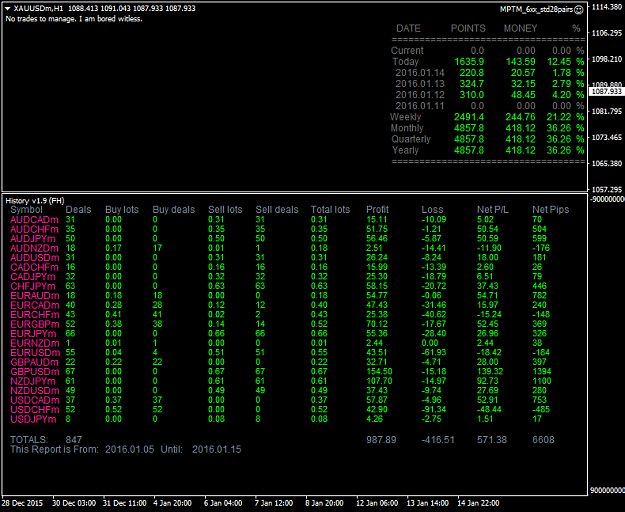Select the CHFJPYm symbol label
This screenshot has width=625, height=512.
tap(33, 286)
